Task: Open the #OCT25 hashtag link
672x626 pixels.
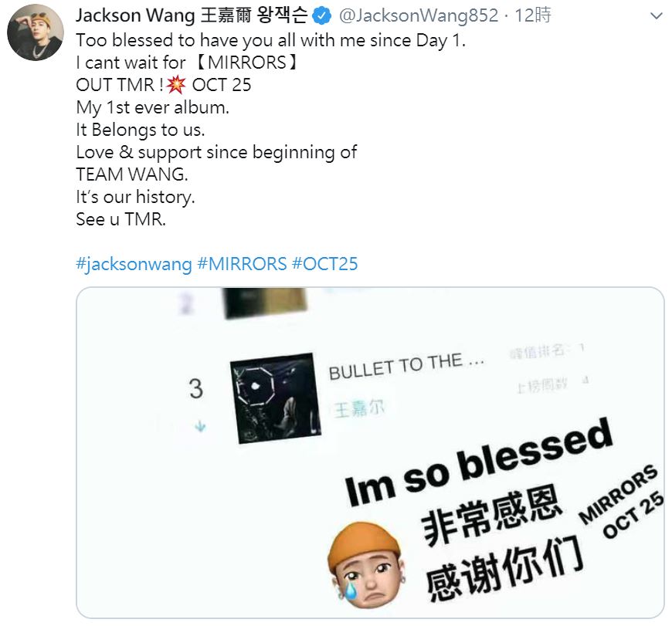Action: point(325,264)
